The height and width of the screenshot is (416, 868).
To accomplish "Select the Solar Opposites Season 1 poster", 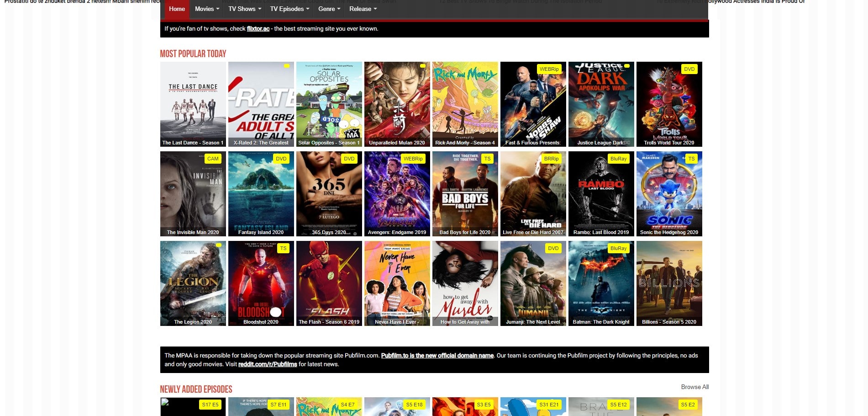I will click(329, 104).
